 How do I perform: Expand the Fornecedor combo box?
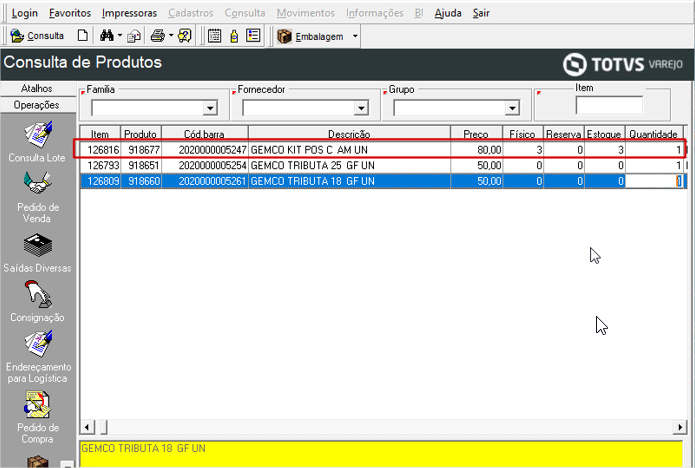(361, 108)
